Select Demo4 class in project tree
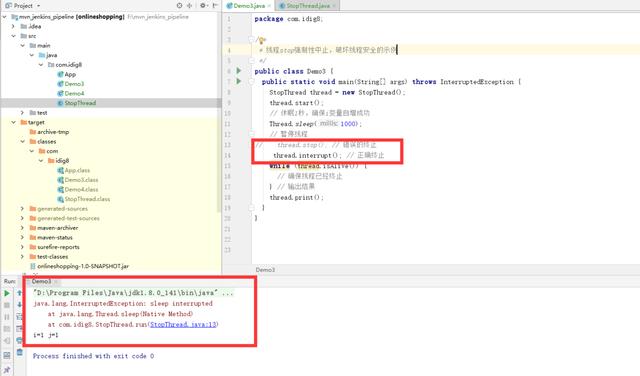640x376 pixels. (71, 93)
